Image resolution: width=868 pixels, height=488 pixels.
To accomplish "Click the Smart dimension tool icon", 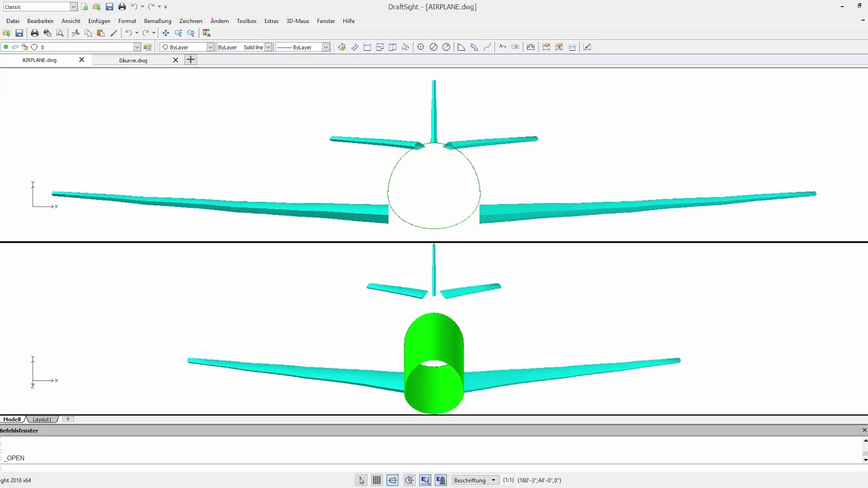I will point(342,47).
